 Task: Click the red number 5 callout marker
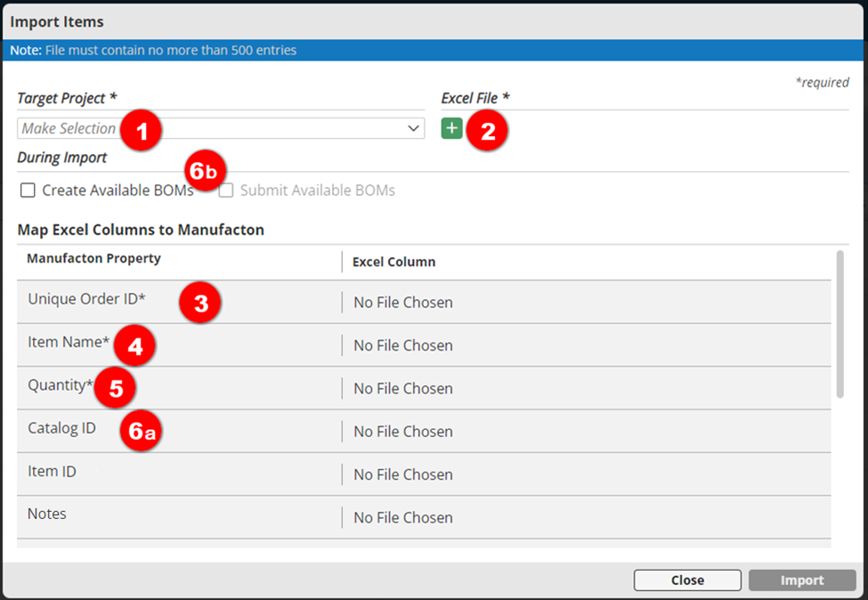click(116, 389)
